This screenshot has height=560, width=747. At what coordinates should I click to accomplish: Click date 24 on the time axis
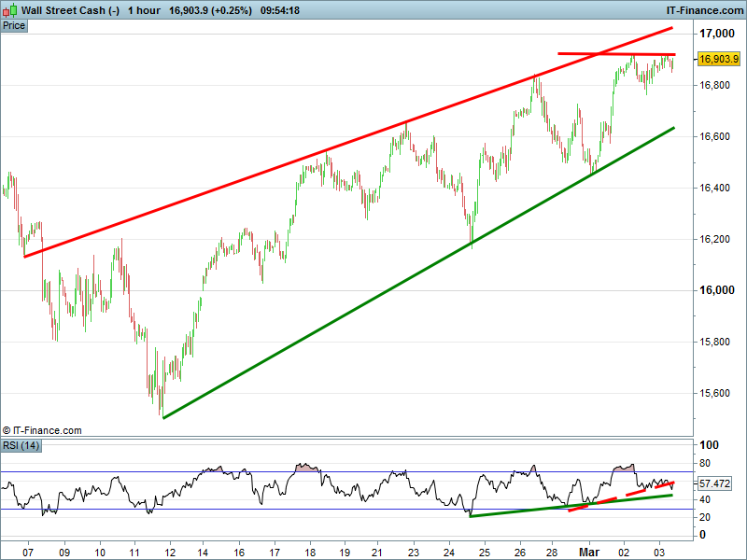(449, 553)
